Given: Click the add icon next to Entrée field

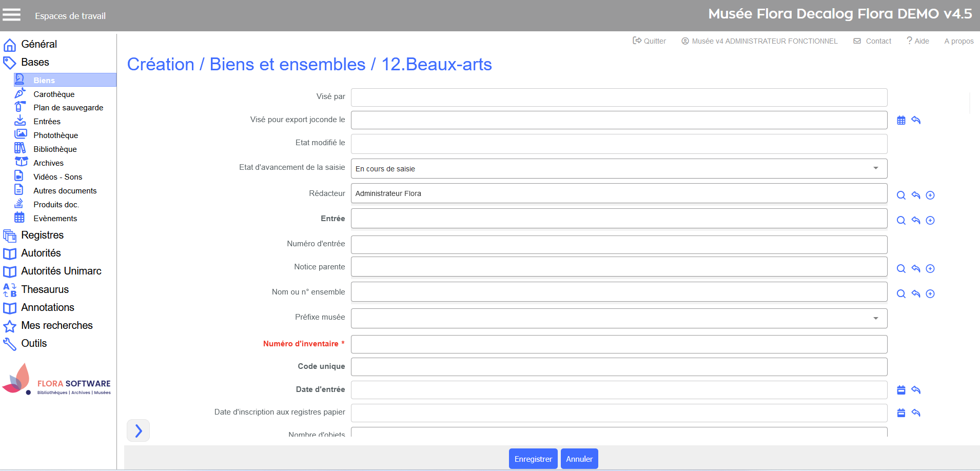Looking at the screenshot, I should tap(930, 220).
